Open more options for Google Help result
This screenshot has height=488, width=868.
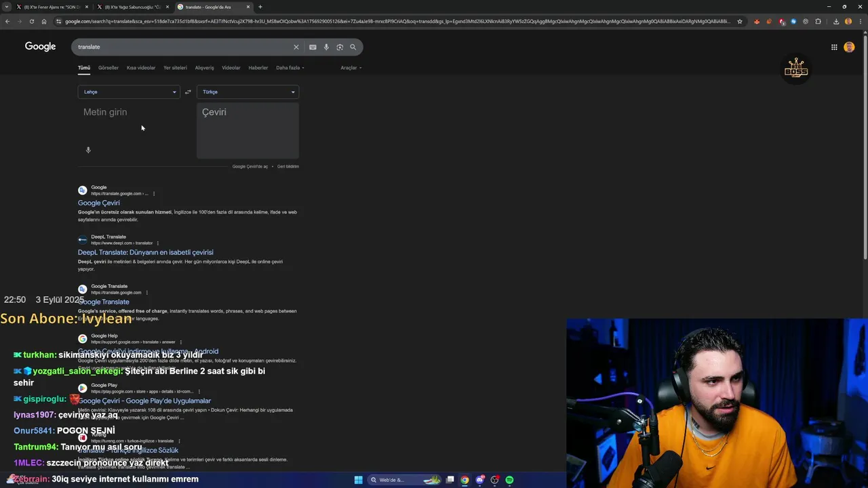(180, 342)
